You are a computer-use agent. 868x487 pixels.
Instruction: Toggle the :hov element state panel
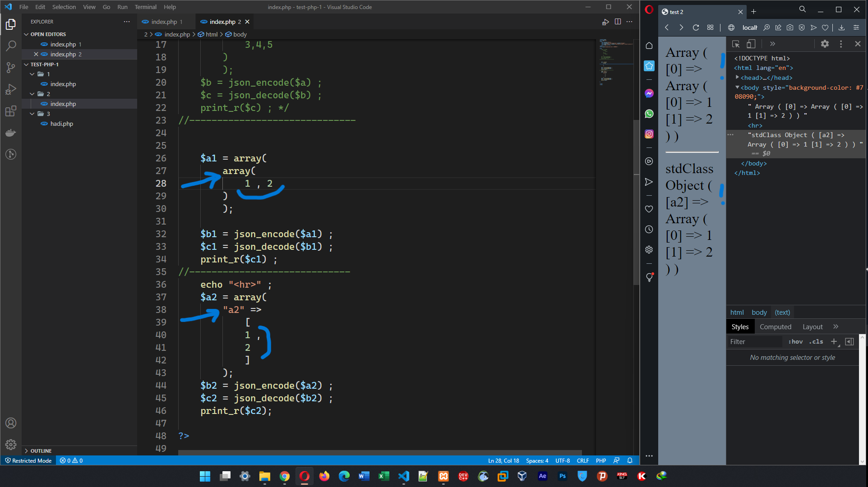pos(795,342)
